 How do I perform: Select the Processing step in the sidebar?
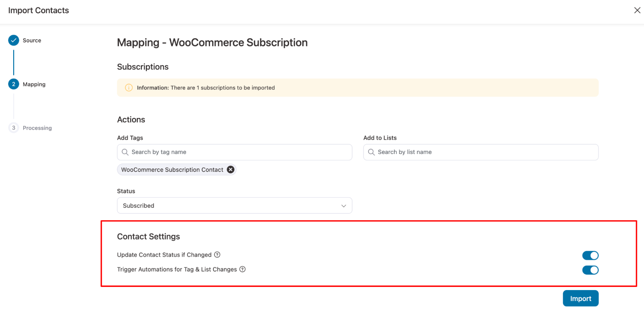[x=14, y=127]
